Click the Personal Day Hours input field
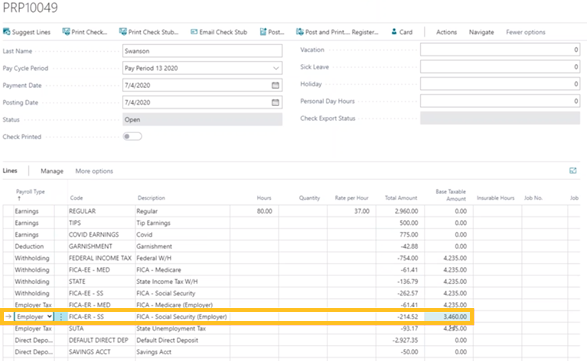This screenshot has height=361, width=587. click(x=500, y=101)
